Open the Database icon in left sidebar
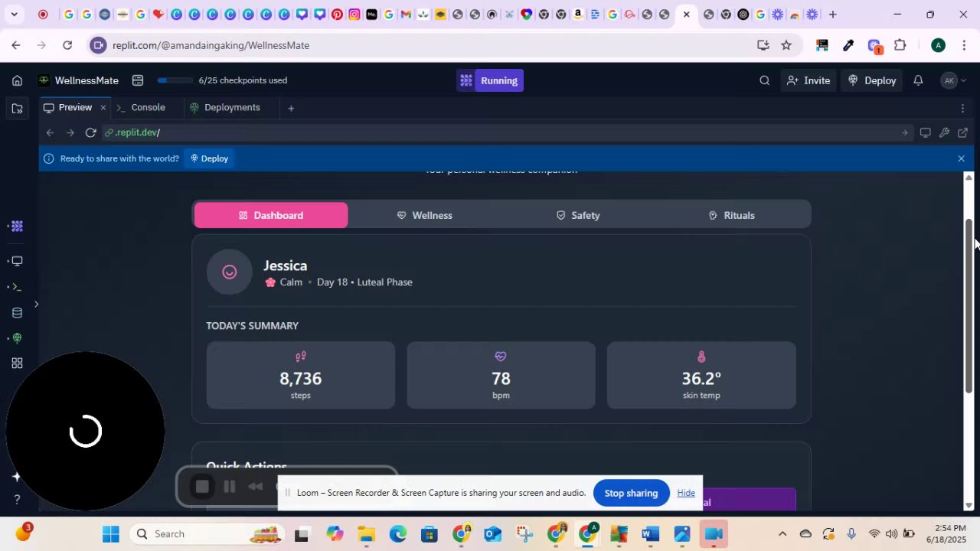Image resolution: width=980 pixels, height=551 pixels. pos(17,312)
